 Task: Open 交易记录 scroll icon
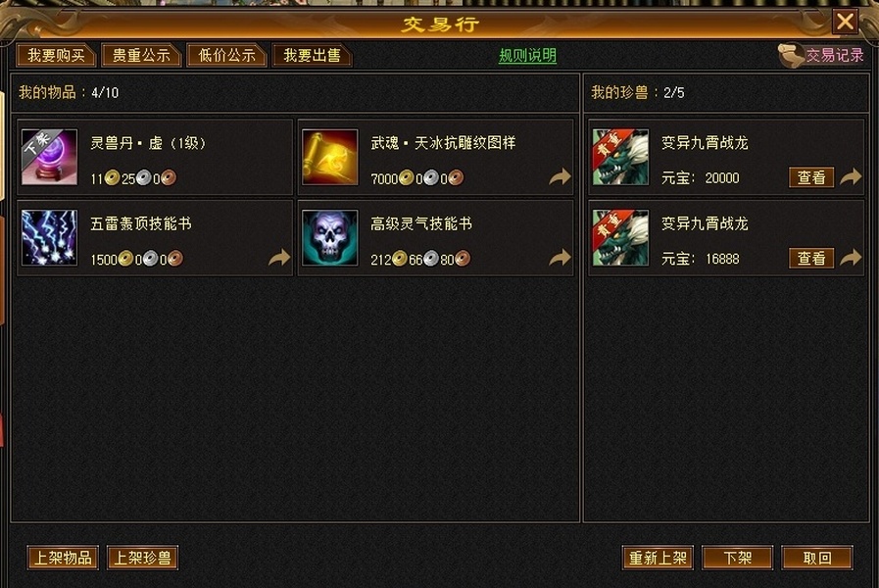[x=791, y=56]
